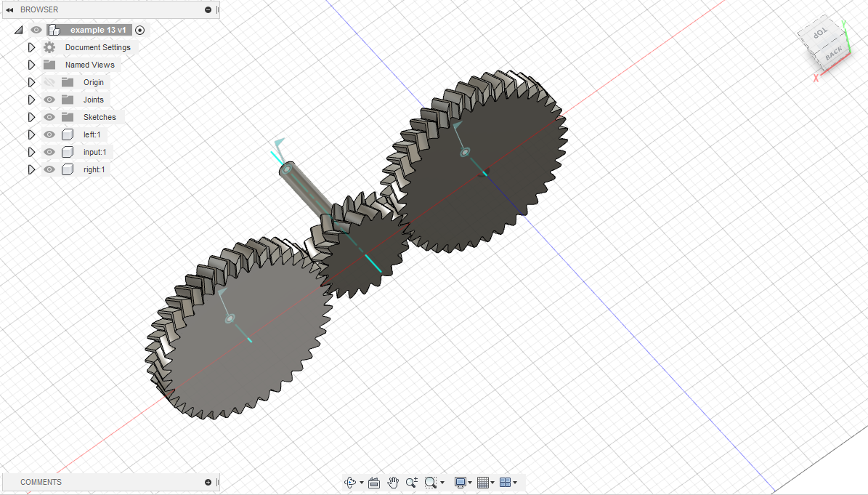This screenshot has height=495, width=868.
Task: Click joint glyph on right gear center
Action: pos(465,152)
